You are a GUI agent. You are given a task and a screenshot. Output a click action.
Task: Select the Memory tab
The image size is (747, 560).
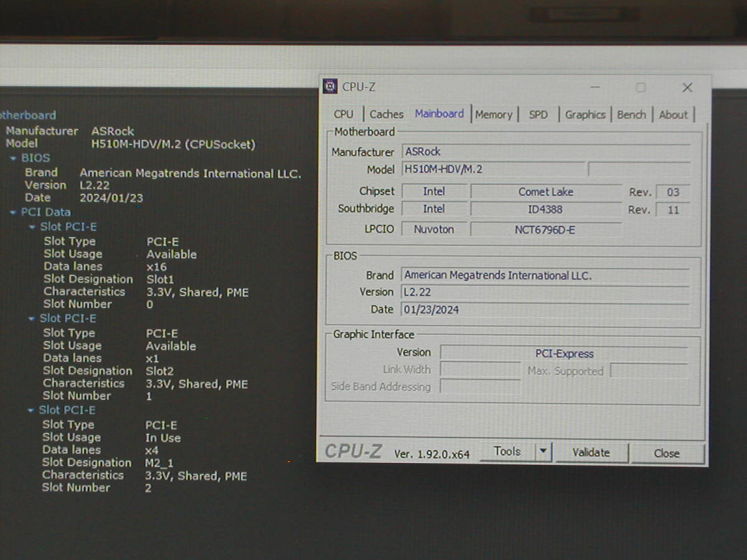[493, 114]
